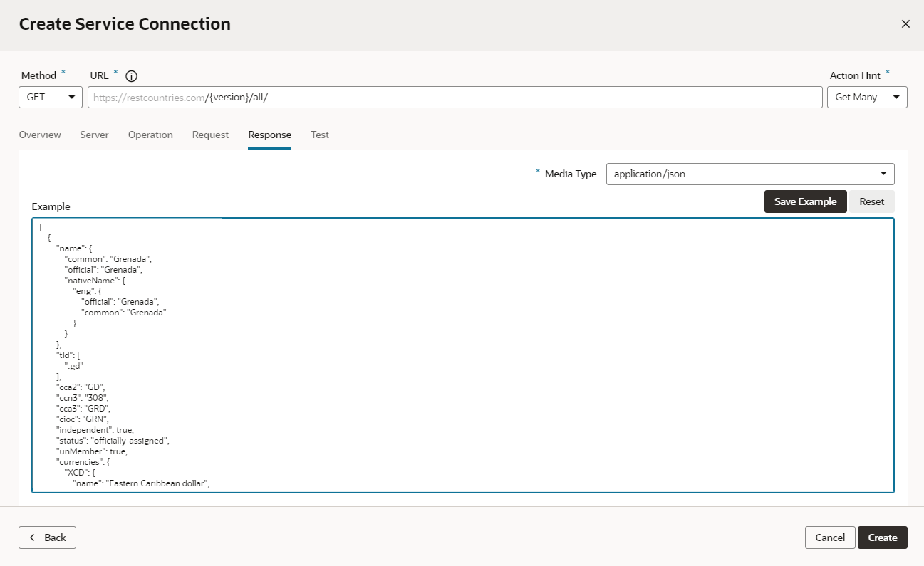Go Back to the previous step
Viewport: 924px width, 566px height.
pos(47,538)
